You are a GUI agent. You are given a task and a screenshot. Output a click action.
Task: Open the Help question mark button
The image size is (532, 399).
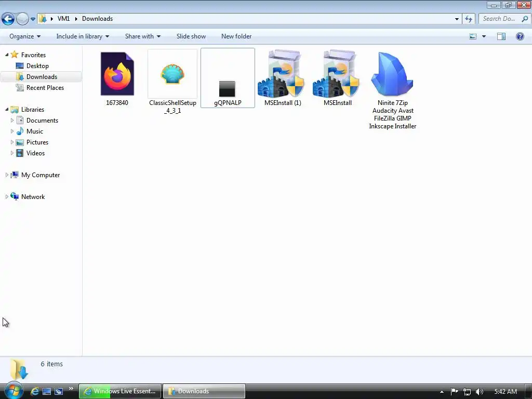coord(520,36)
